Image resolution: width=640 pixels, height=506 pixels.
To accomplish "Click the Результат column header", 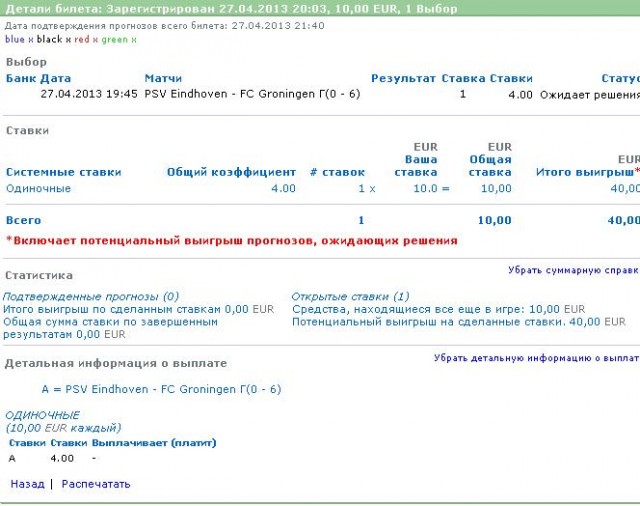I will [x=403, y=78].
